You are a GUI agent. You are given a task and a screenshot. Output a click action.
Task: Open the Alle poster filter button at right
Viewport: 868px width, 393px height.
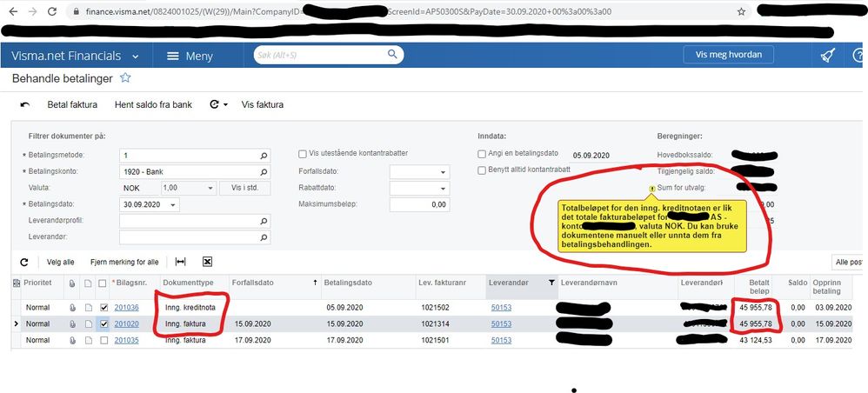(849, 263)
